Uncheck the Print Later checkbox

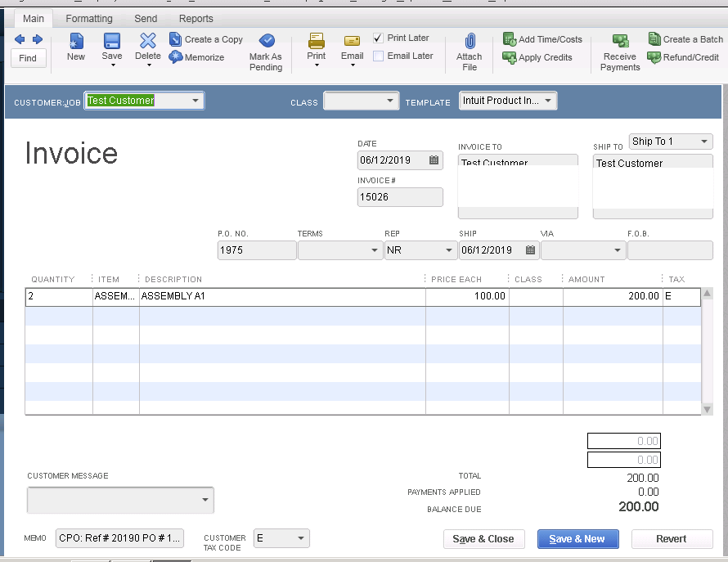pos(378,38)
